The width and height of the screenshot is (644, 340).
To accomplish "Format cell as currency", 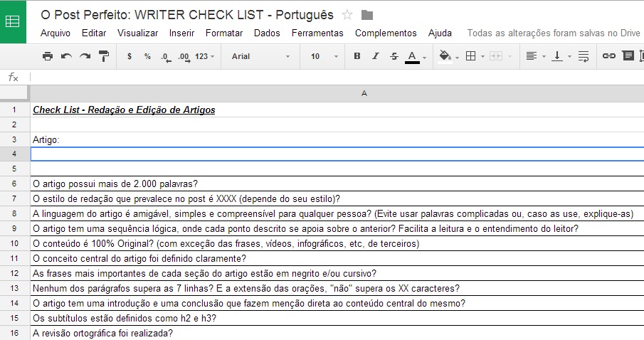I will point(130,56).
